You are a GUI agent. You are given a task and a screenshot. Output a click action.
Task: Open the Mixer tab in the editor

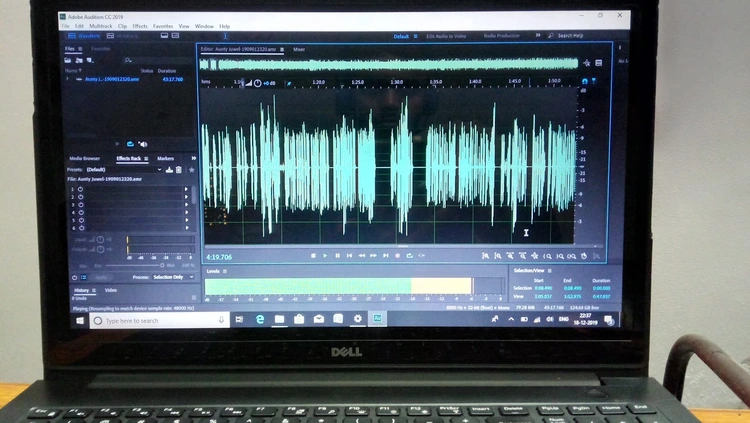[x=299, y=48]
